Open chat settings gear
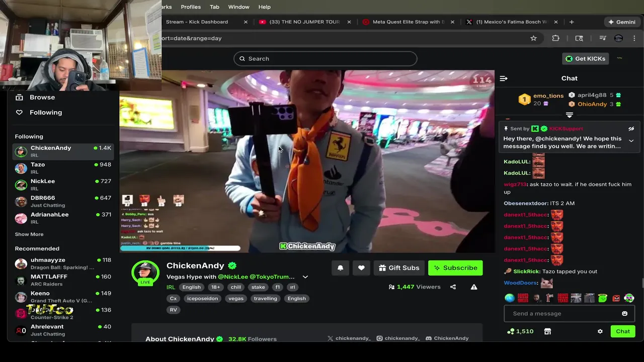Image resolution: width=644 pixels, height=362 pixels. click(x=600, y=331)
